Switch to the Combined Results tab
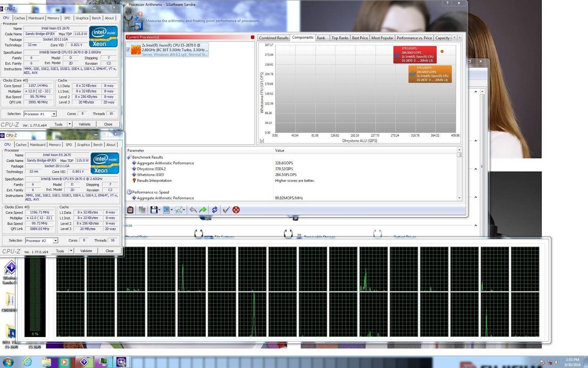Viewport: 588px width, 368px height. [x=273, y=38]
